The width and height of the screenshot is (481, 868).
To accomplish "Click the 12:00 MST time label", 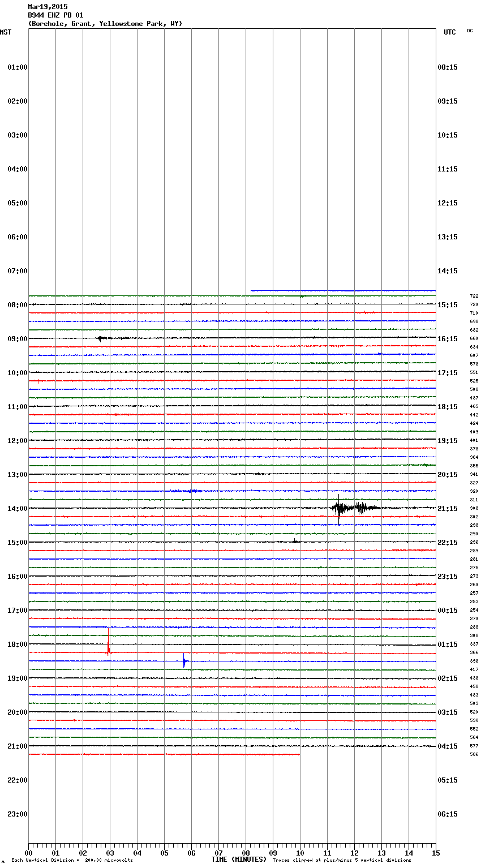I will point(18,441).
